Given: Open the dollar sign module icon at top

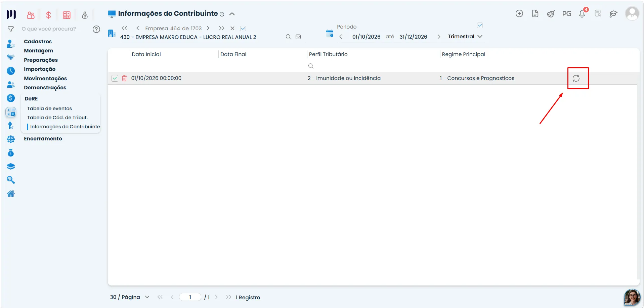Looking at the screenshot, I should point(48,15).
